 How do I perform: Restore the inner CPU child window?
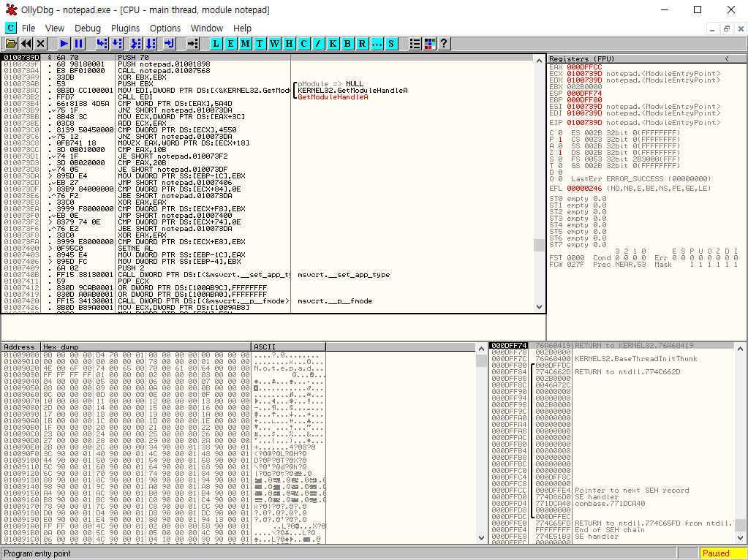coord(727,29)
